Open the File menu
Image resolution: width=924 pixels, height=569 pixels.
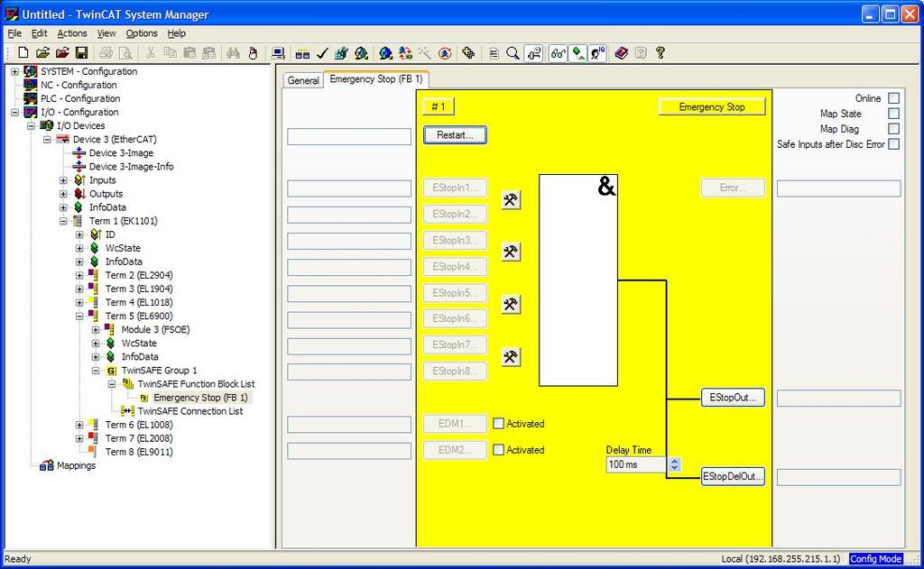[14, 33]
